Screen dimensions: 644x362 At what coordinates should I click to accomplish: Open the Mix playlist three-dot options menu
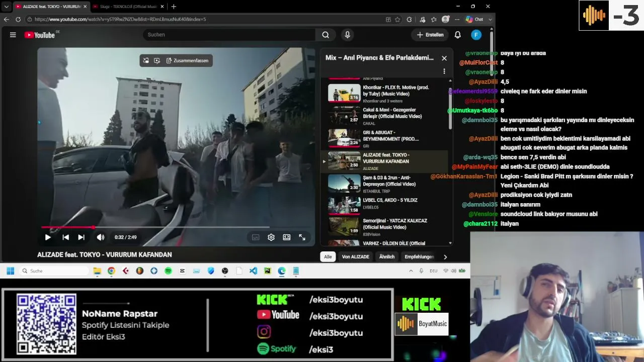tap(444, 71)
